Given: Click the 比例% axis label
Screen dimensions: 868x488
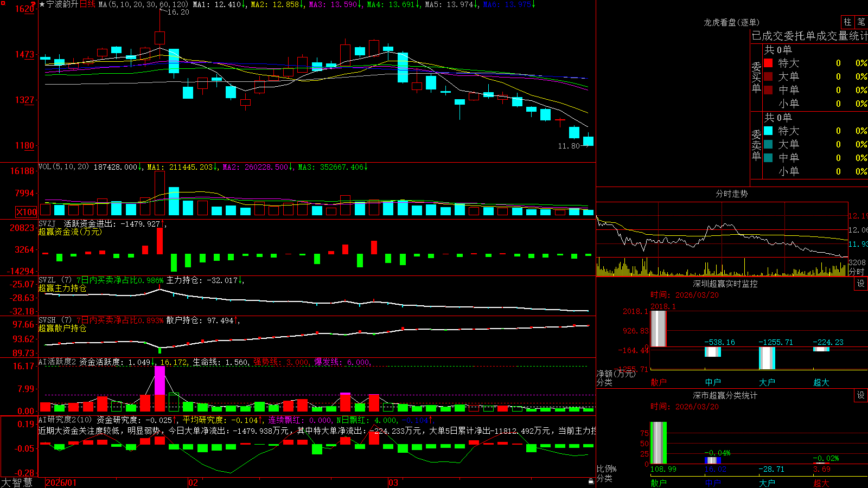Looking at the screenshot, I should (x=607, y=469).
